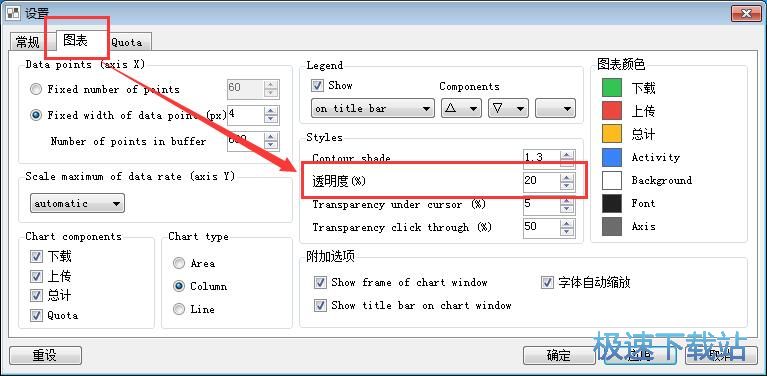The image size is (767, 376).
Task: Open the up-triangle Components dropdown
Action: tap(461, 109)
